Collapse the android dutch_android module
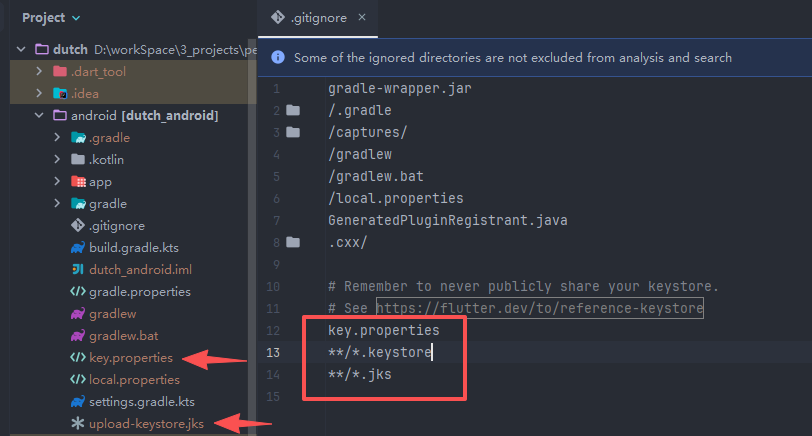 pos(39,115)
